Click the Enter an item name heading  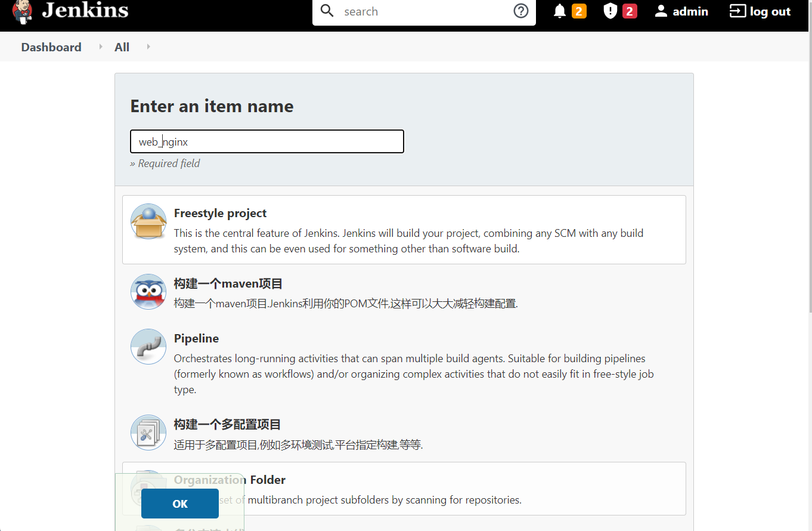[x=212, y=106]
